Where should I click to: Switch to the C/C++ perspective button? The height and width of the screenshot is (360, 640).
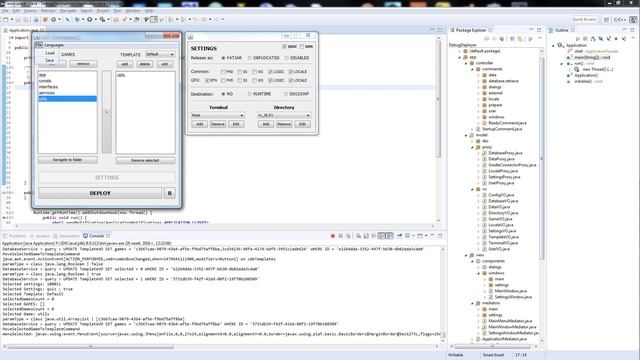(619, 19)
